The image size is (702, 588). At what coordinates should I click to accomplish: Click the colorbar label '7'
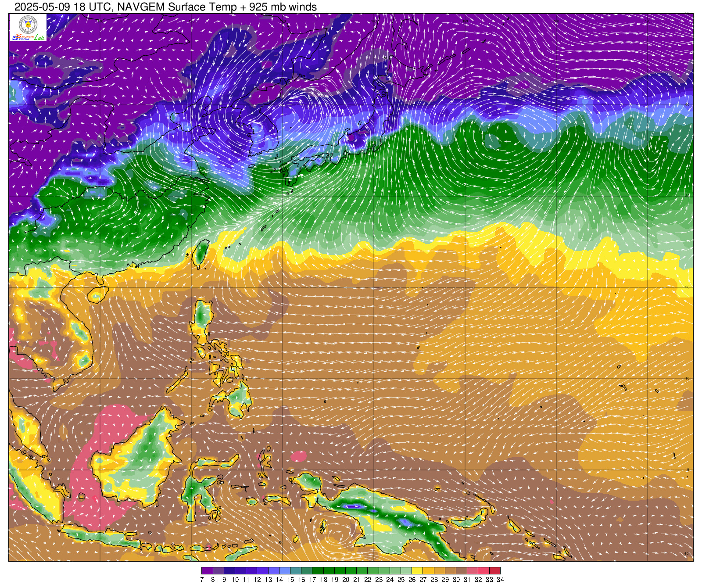point(202,580)
